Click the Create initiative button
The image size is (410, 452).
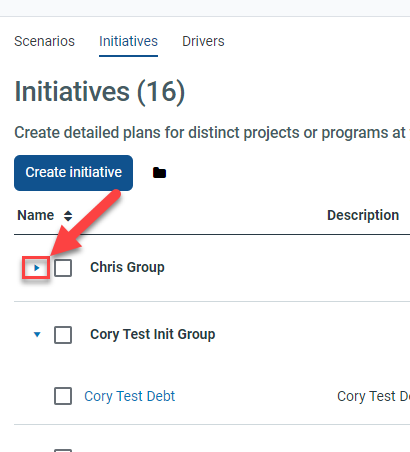pyautogui.click(x=73, y=173)
